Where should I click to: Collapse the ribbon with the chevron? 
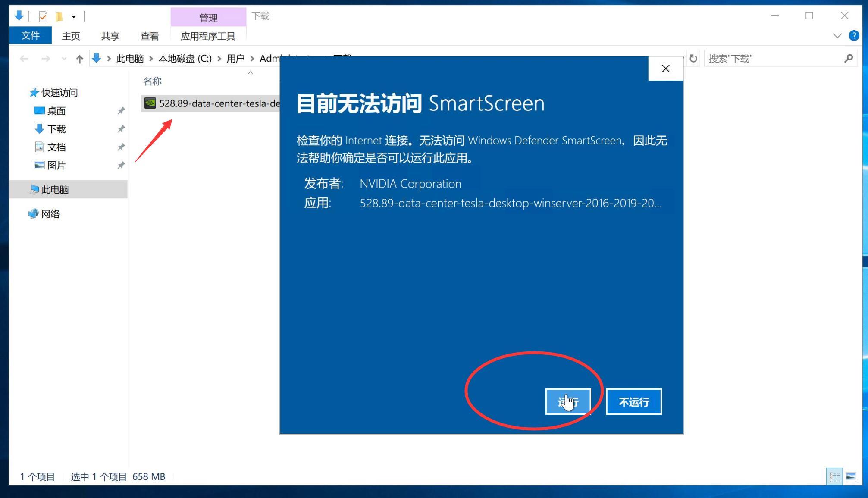[837, 36]
